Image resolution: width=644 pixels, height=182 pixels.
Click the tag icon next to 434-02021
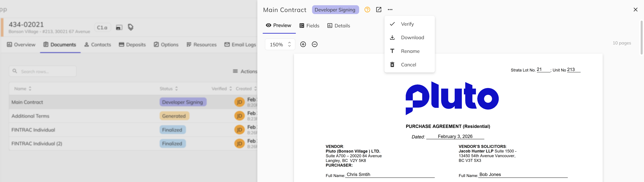130,27
